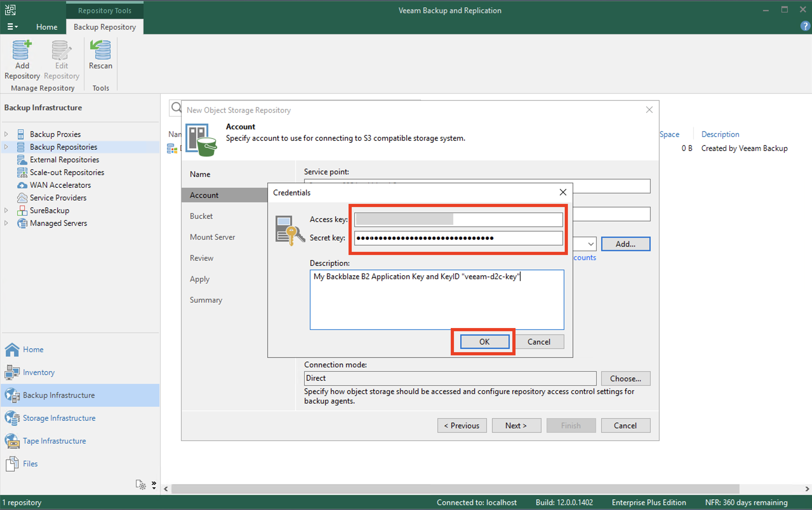Click the Backup Proxies icon
The height and width of the screenshot is (510, 812).
click(x=21, y=134)
